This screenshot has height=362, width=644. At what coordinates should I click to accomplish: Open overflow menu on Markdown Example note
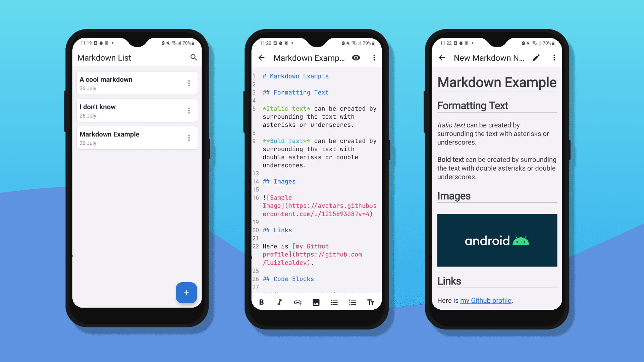click(x=189, y=138)
